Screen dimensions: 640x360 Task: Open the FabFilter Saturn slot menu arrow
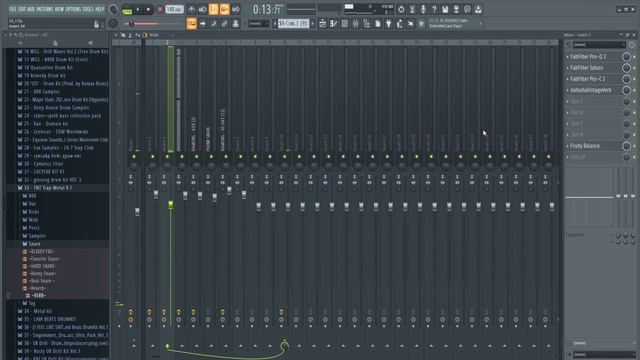coord(568,68)
